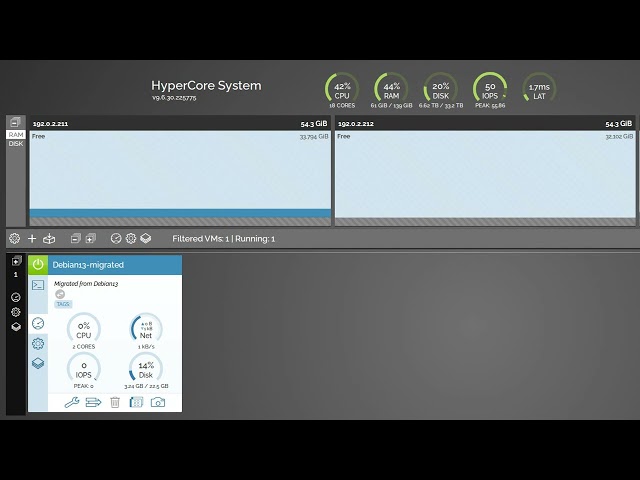Image resolution: width=640 pixels, height=480 pixels.
Task: Switch to the layers tab on Debian13-migrated card
Action: pos(38,363)
